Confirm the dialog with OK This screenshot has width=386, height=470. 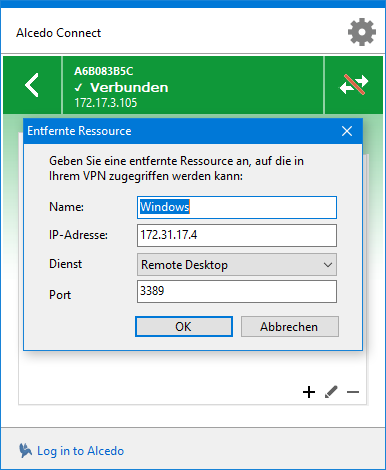click(184, 327)
